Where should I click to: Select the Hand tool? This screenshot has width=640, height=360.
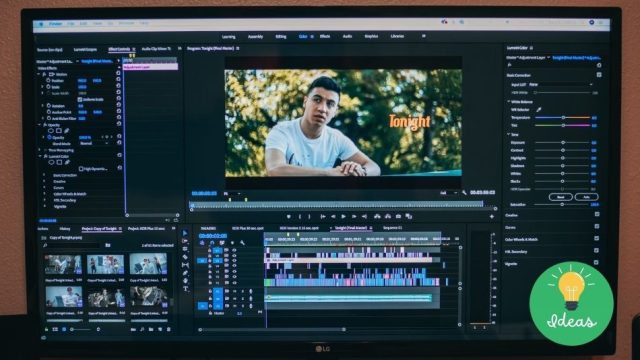(x=185, y=280)
